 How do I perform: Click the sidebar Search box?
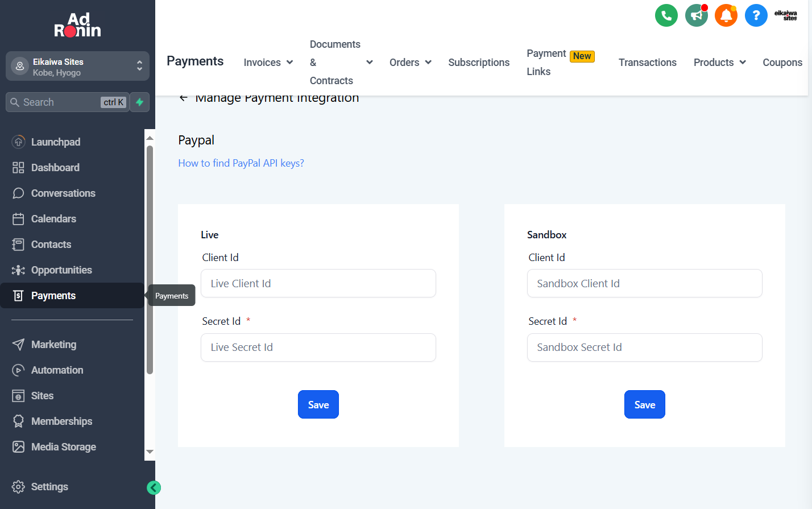click(x=67, y=102)
